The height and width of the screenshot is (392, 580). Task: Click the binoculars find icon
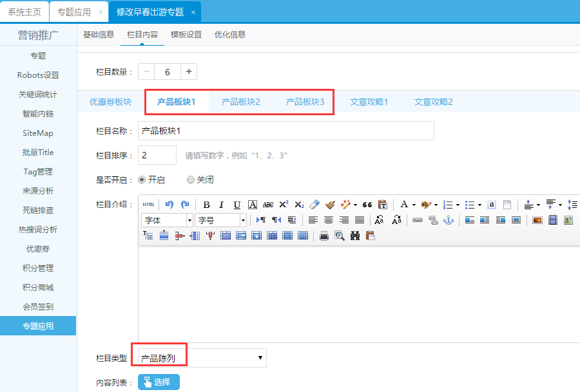pos(355,236)
